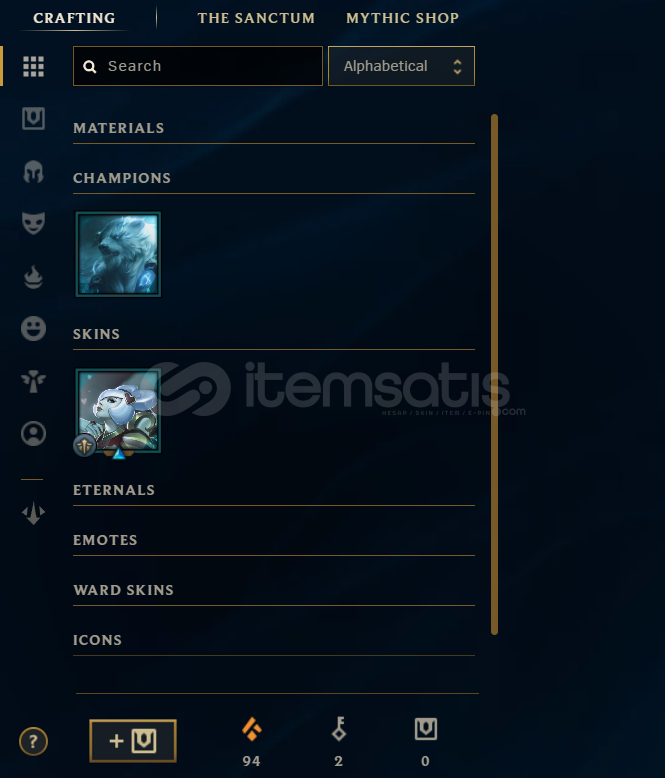Click the add chest purchase button
The width and height of the screenshot is (665, 778).
coord(133,741)
